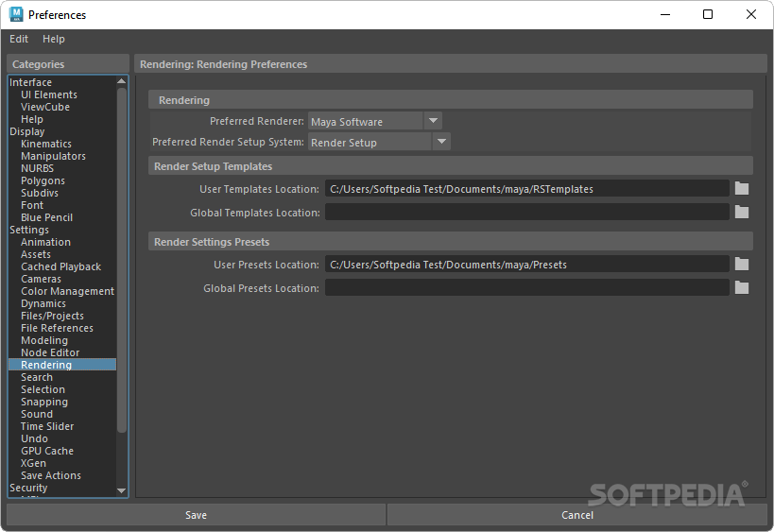Edit the User Templates Location path field
Viewport: 774px width, 532px height.
click(526, 189)
